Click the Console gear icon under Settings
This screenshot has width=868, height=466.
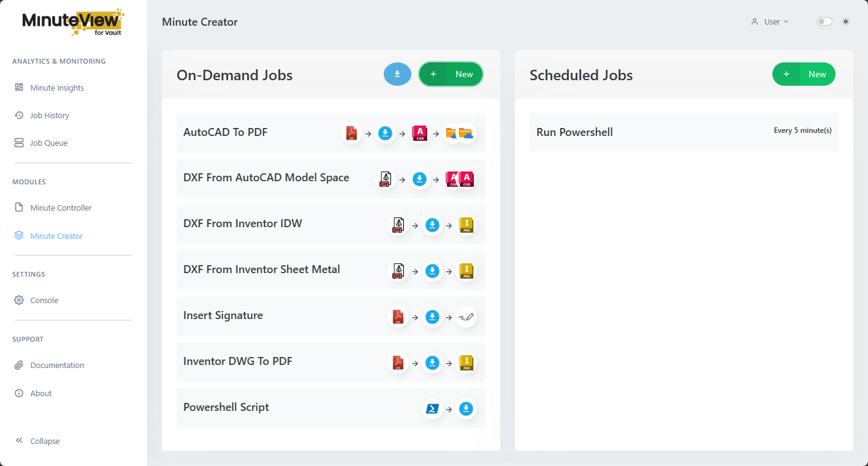[x=18, y=300]
